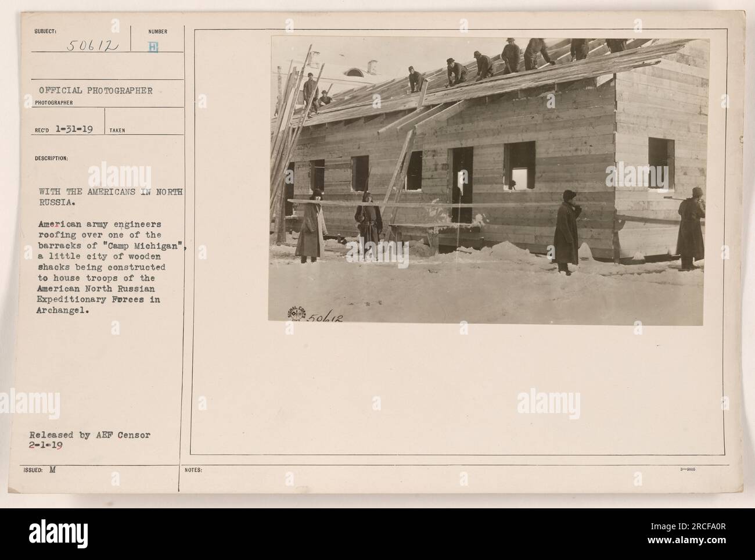
Task: Click the 'NOTES:' label
Action: pyautogui.click(x=194, y=471)
